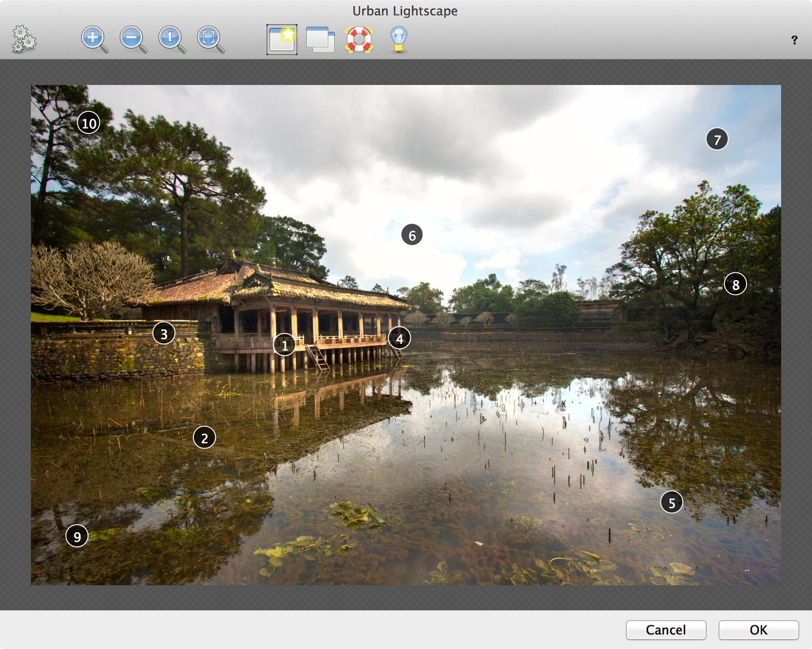The width and height of the screenshot is (812, 649).
Task: Zoom to fit image in window
Action: (x=210, y=39)
